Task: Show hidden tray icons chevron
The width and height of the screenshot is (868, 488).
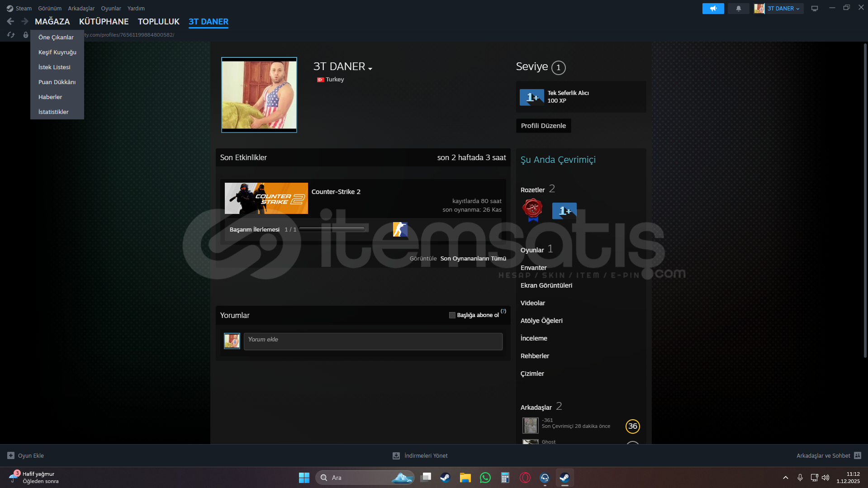Action: [x=786, y=478]
